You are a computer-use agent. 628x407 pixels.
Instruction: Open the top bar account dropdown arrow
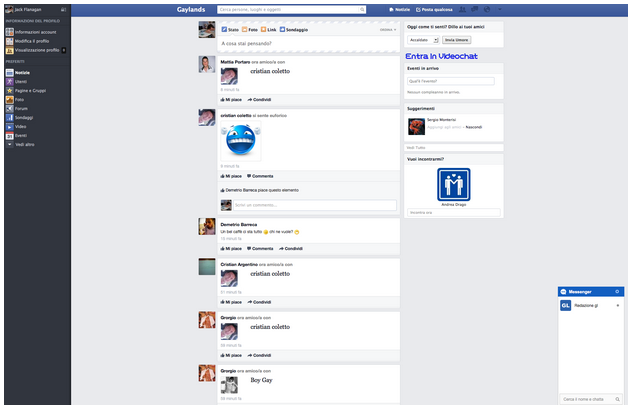click(499, 9)
